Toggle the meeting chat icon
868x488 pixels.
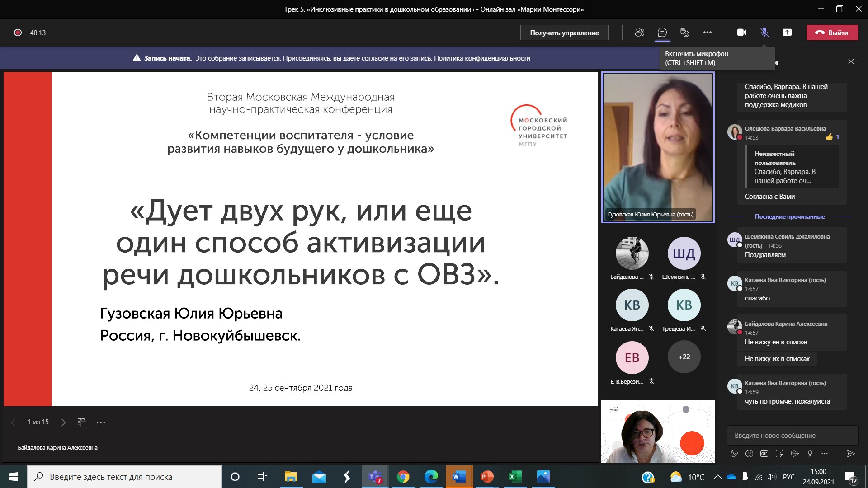pos(662,33)
